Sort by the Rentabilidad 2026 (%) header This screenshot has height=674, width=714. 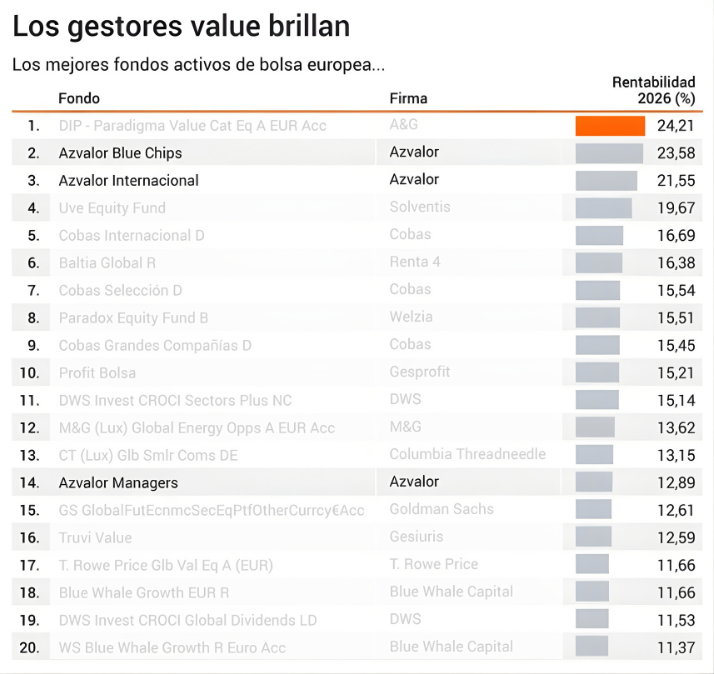(653, 90)
